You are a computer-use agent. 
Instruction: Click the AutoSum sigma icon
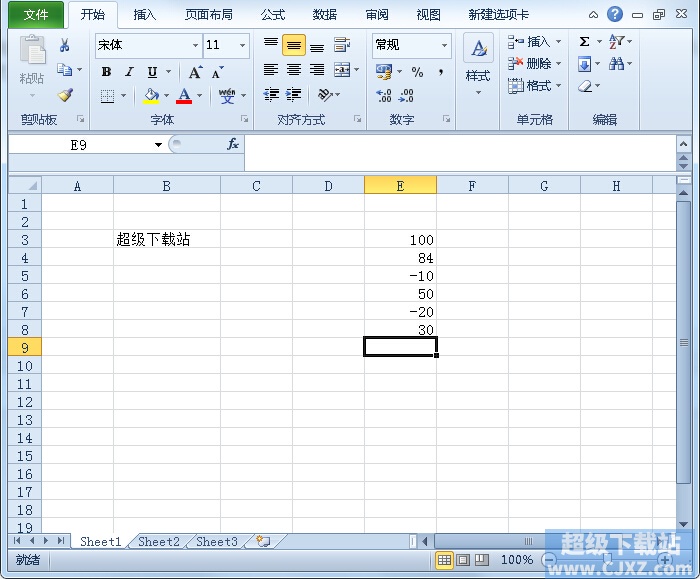point(584,42)
